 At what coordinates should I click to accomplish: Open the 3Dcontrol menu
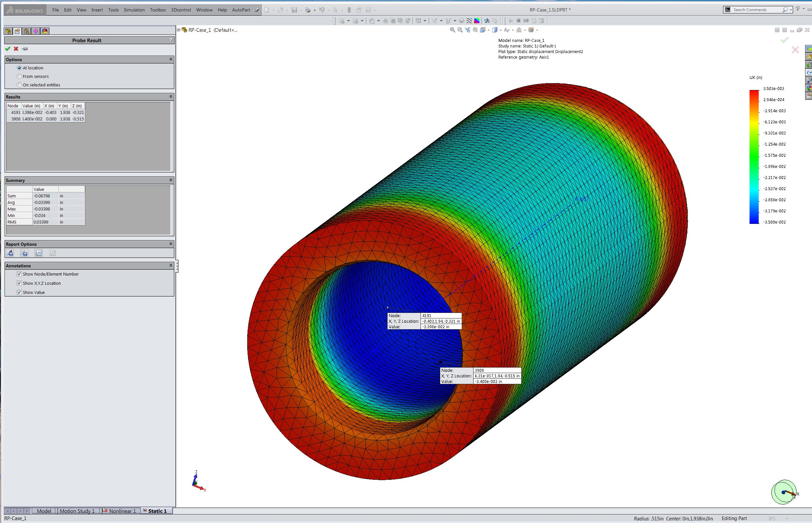(x=181, y=10)
